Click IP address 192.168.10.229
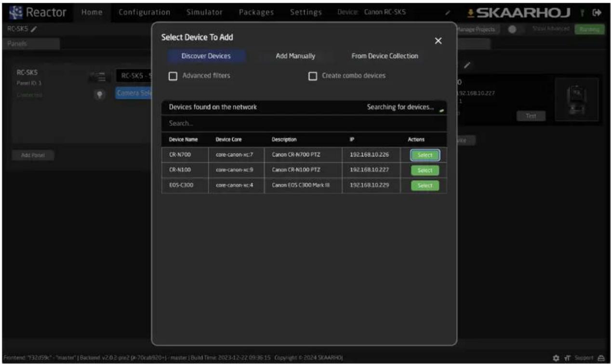The image size is (611, 364). click(369, 185)
